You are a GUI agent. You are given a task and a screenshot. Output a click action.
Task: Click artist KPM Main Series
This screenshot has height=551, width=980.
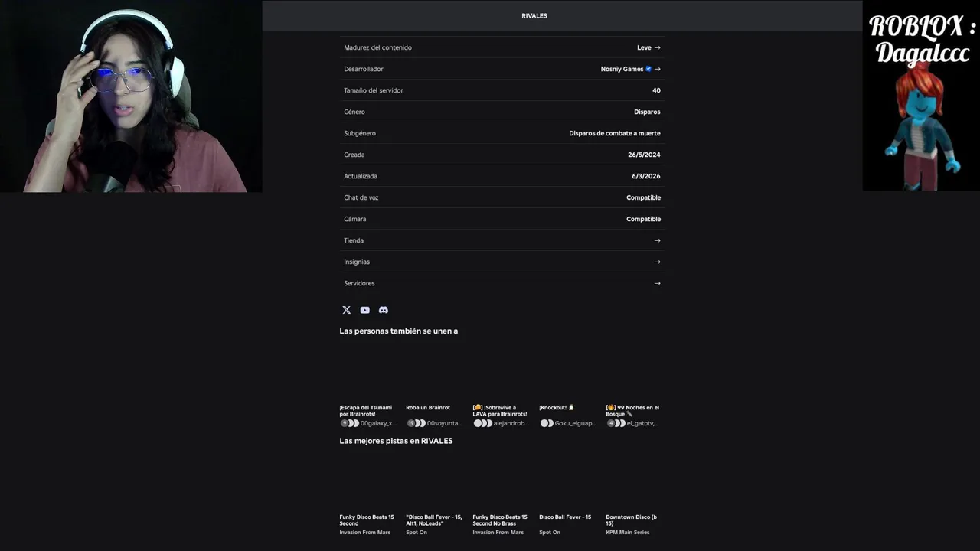[628, 532]
